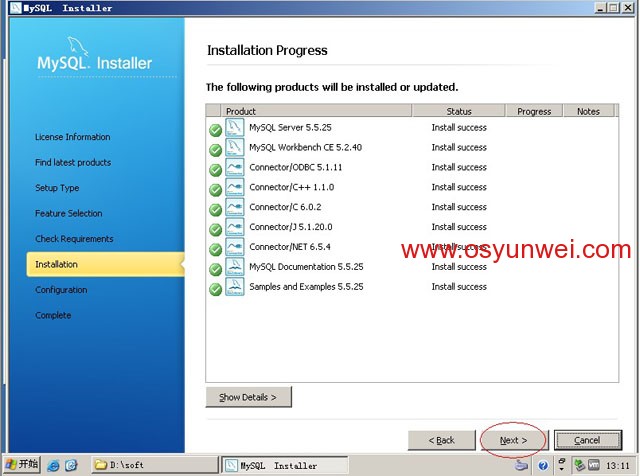640x476 pixels.
Task: Select the MySQL Workbench CE product icon
Action: click(235, 147)
